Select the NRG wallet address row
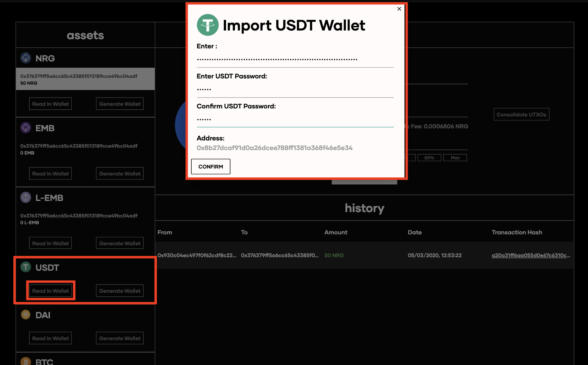 (x=85, y=79)
